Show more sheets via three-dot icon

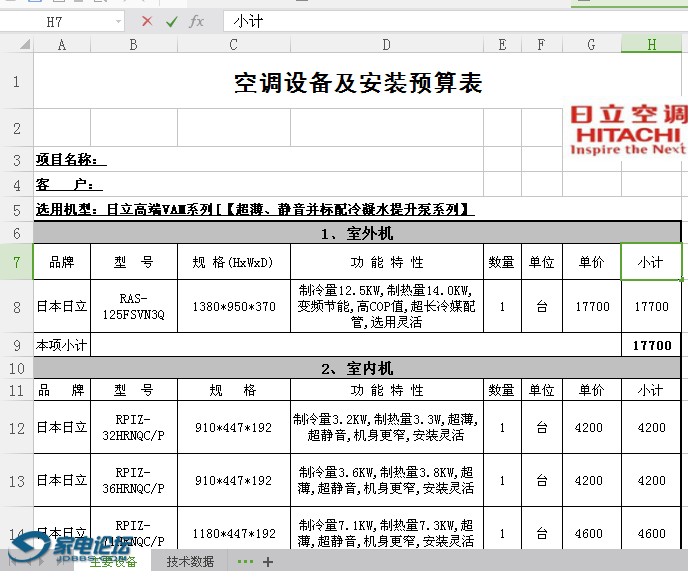pos(245,562)
